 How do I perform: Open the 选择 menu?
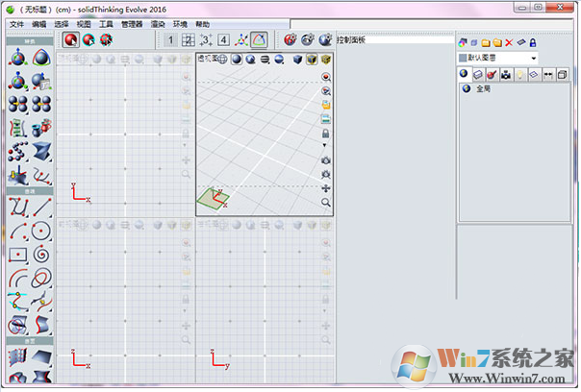coord(62,24)
